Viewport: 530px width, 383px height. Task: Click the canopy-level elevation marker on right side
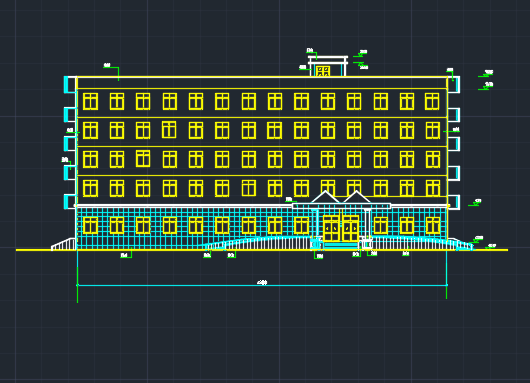(x=475, y=203)
